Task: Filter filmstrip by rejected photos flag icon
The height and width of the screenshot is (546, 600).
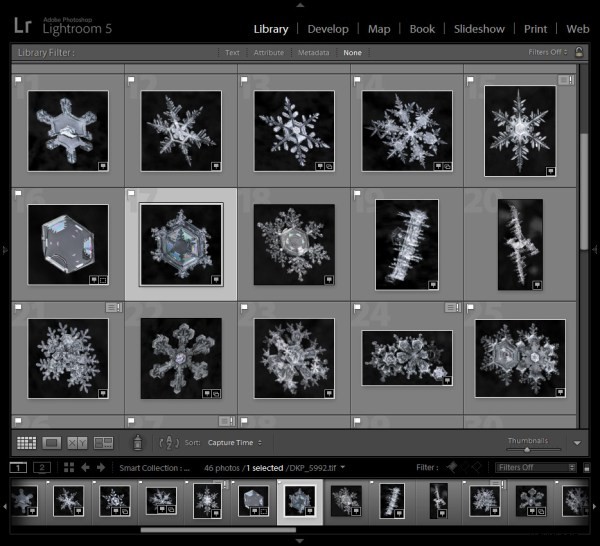Action: (x=477, y=467)
